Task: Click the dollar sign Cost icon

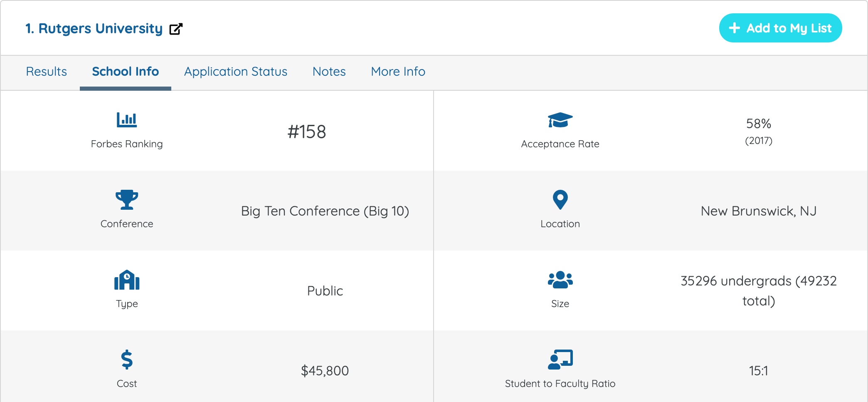Action: 127,360
